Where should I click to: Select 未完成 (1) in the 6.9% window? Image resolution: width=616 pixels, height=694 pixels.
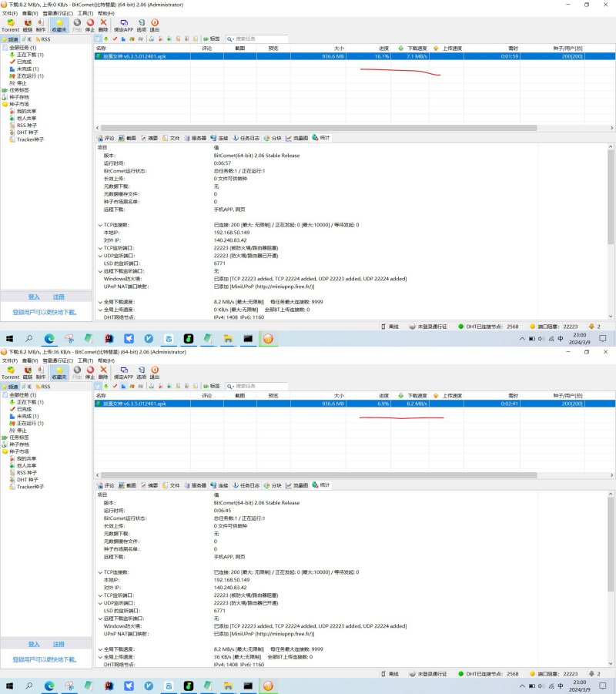pos(25,417)
